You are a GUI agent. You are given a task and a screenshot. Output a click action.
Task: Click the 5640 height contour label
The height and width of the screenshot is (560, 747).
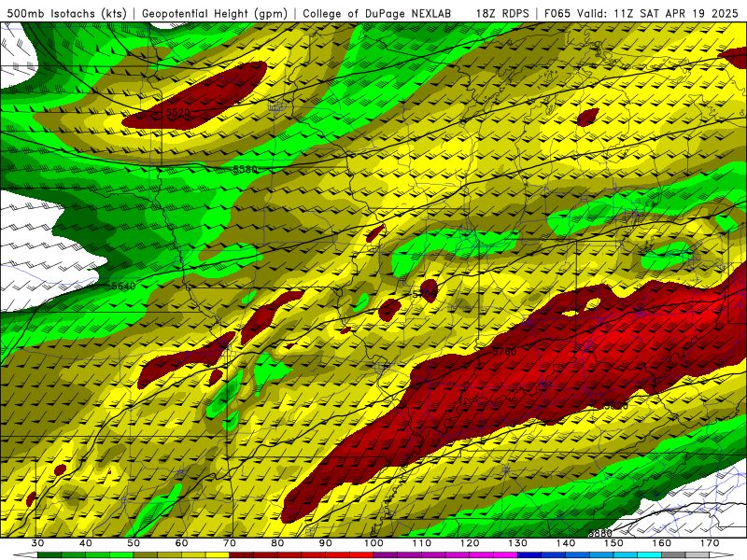124,287
